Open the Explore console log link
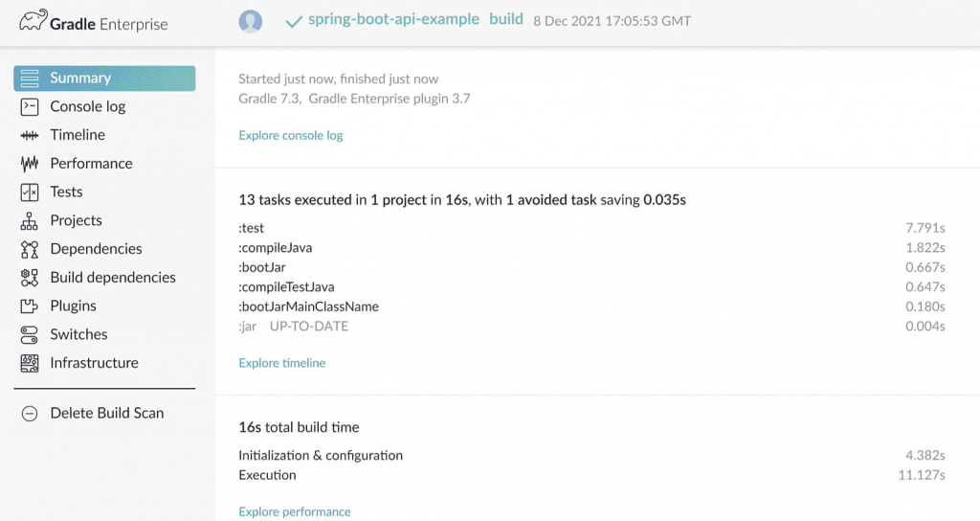The height and width of the screenshot is (521, 980). [x=290, y=136]
